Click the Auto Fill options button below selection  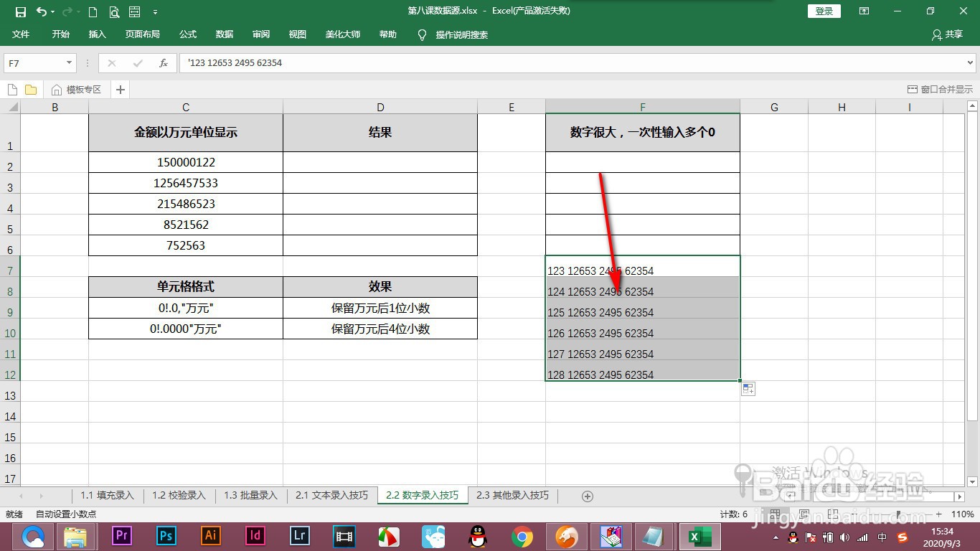[x=748, y=388]
